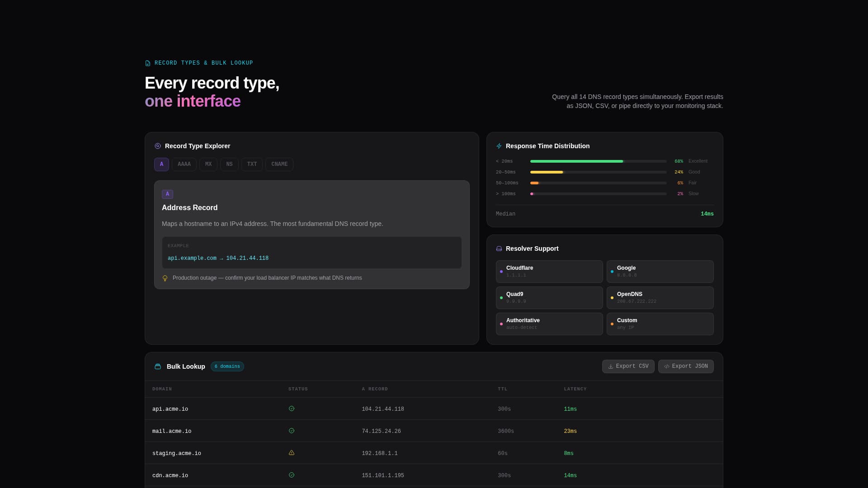Click the lightbulb tip icon under the example
Screen dimensions: 868x488
point(165,278)
